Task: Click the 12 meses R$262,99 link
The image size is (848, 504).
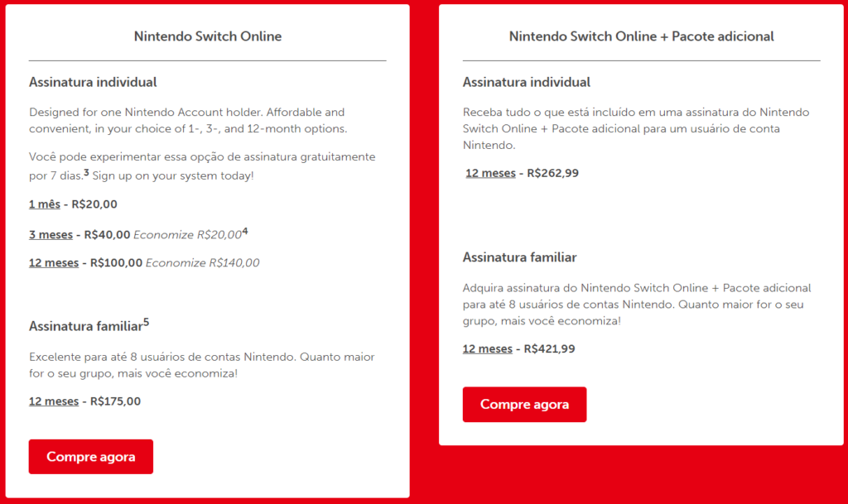Action: (490, 174)
